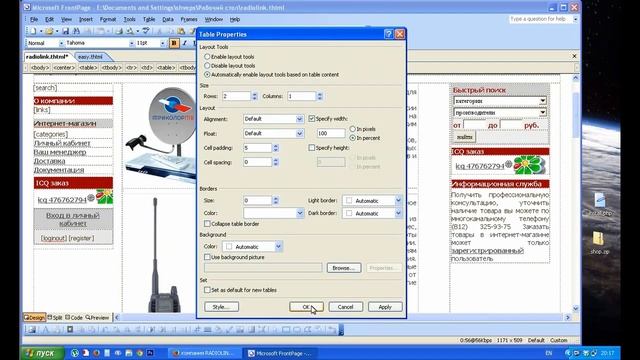
Task: Toggle the Italic formatting button
Action: coord(184,43)
